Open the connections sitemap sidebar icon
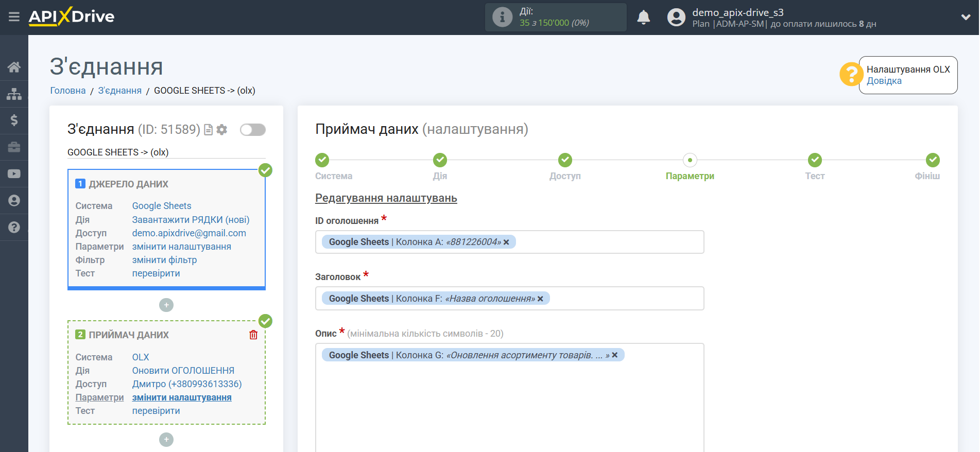Viewport: 980px width, 452px height. click(x=14, y=94)
